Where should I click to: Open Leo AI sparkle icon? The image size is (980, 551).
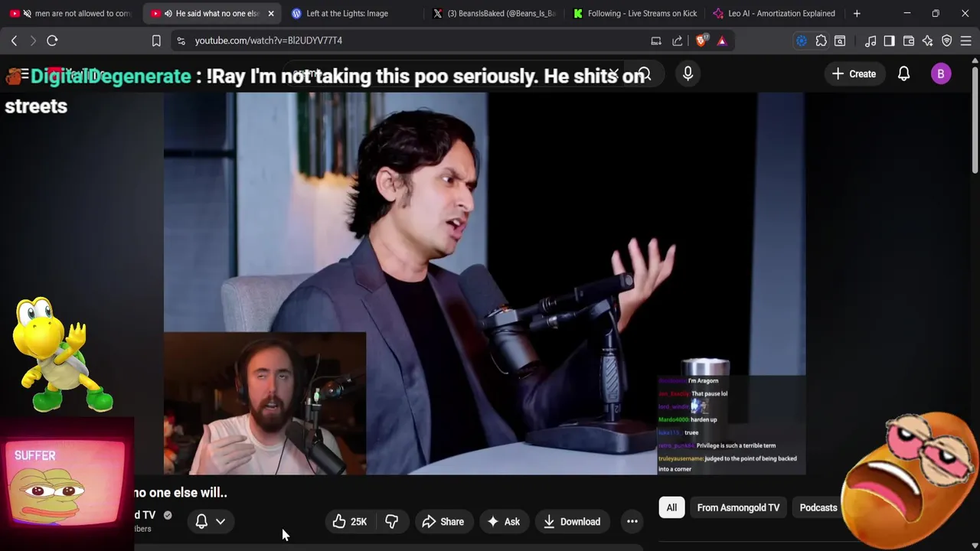(928, 41)
